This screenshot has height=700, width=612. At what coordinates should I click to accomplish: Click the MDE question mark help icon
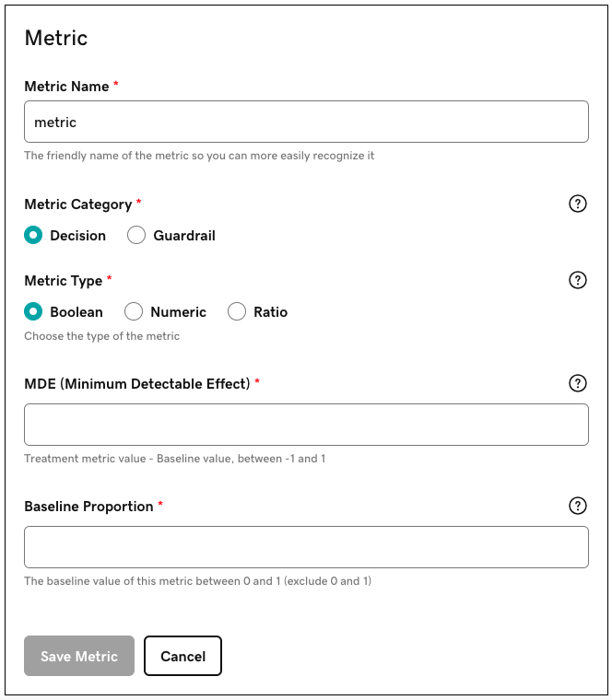pos(578,383)
